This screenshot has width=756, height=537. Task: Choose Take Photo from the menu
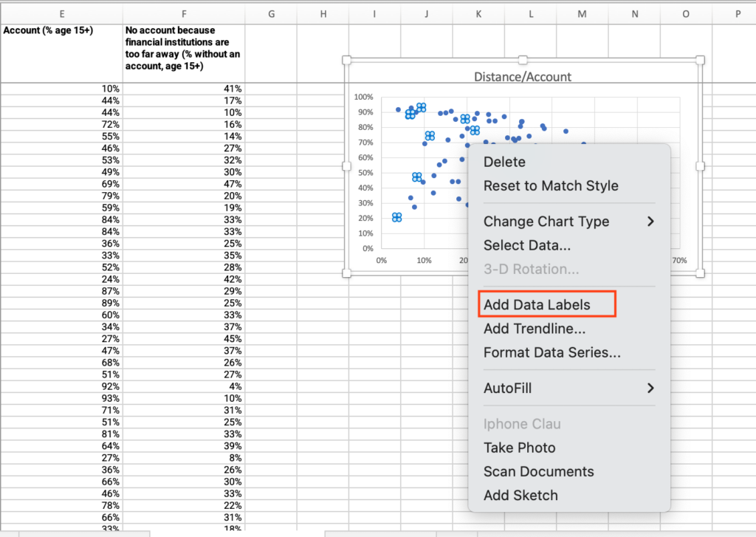coord(519,448)
